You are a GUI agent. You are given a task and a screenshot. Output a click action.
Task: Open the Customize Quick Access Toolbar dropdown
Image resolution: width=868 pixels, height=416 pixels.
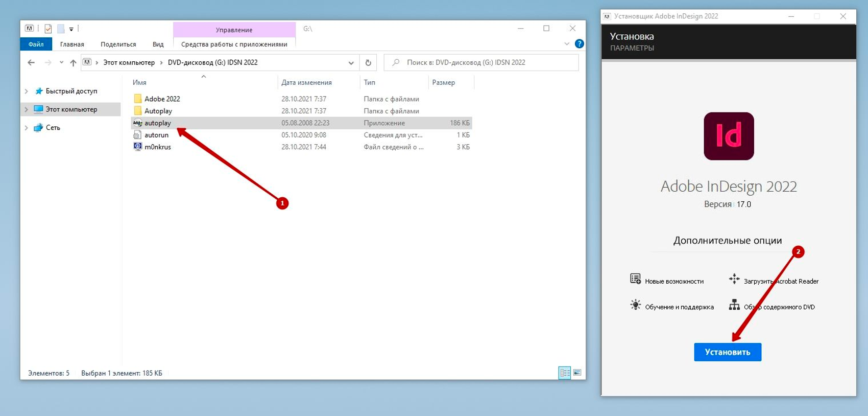coord(71,29)
